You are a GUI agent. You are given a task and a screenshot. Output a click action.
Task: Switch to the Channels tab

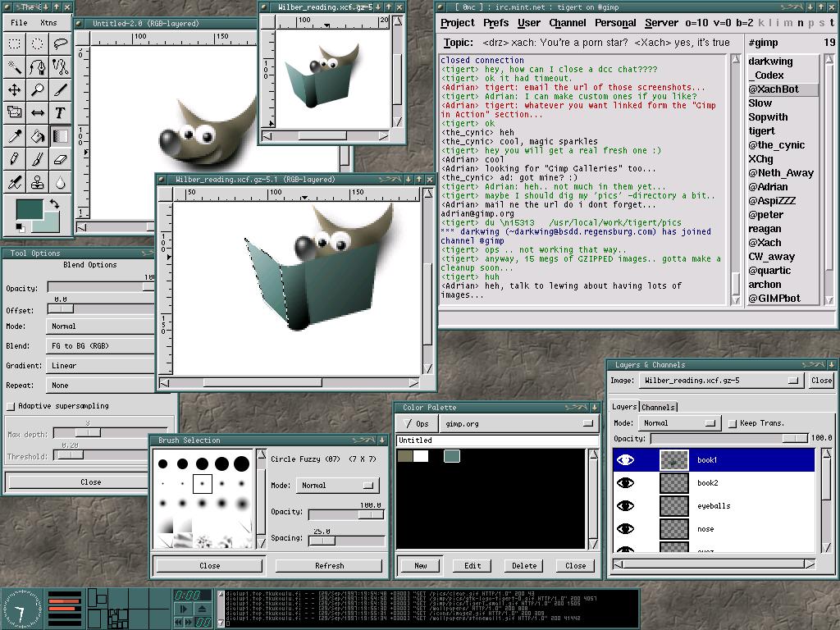[x=658, y=407]
